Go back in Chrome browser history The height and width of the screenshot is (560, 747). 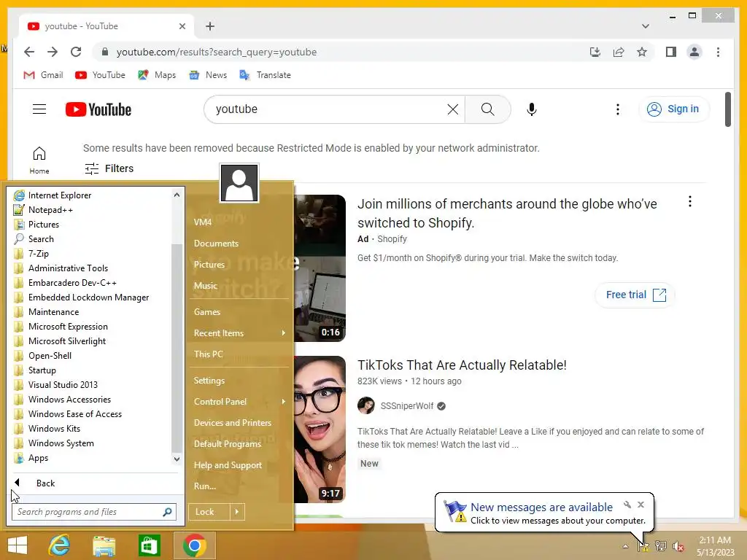pyautogui.click(x=29, y=52)
